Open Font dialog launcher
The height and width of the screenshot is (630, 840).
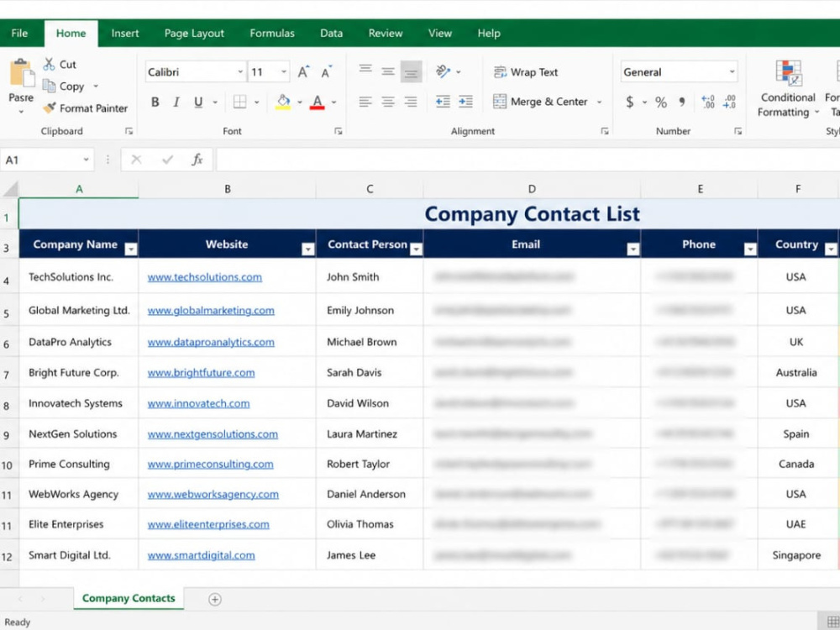pos(338,131)
